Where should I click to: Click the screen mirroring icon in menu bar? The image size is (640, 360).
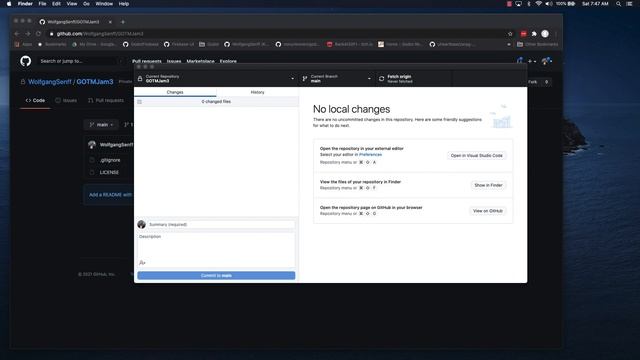518,4
